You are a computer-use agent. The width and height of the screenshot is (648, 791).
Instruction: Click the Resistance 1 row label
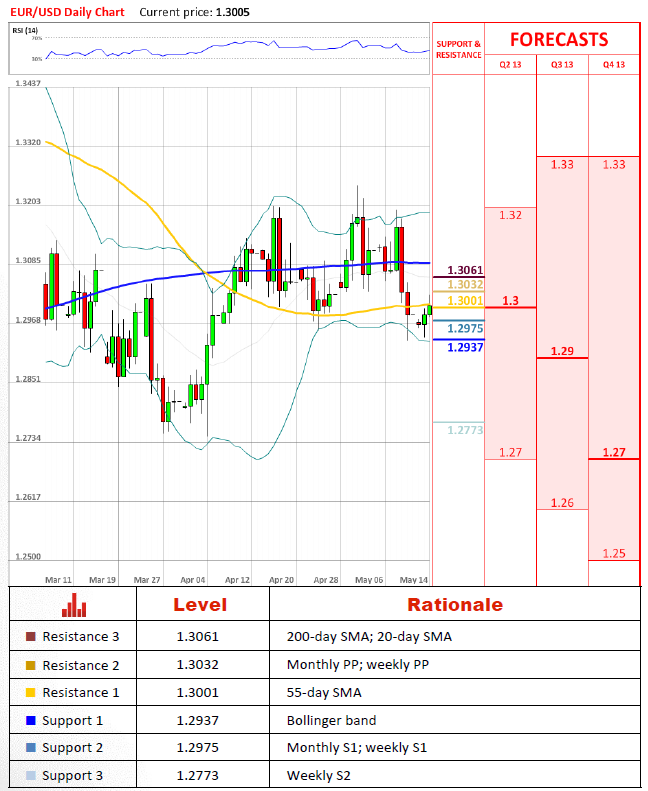pos(81,693)
